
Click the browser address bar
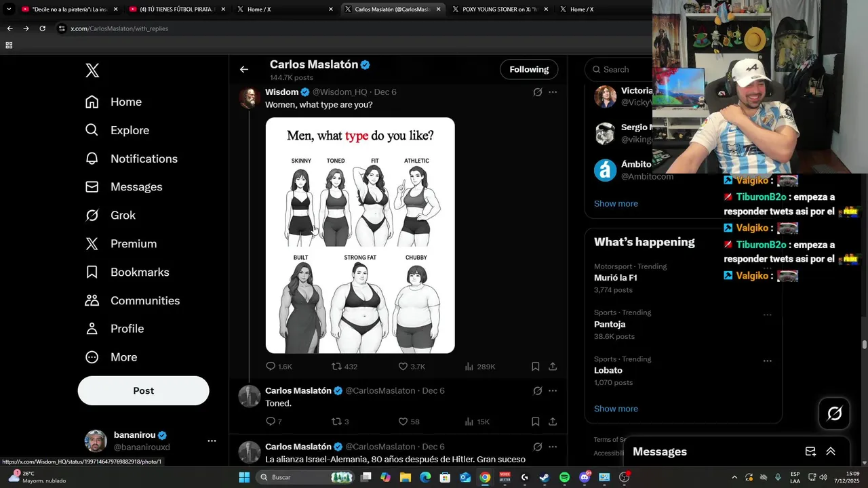[353, 28]
